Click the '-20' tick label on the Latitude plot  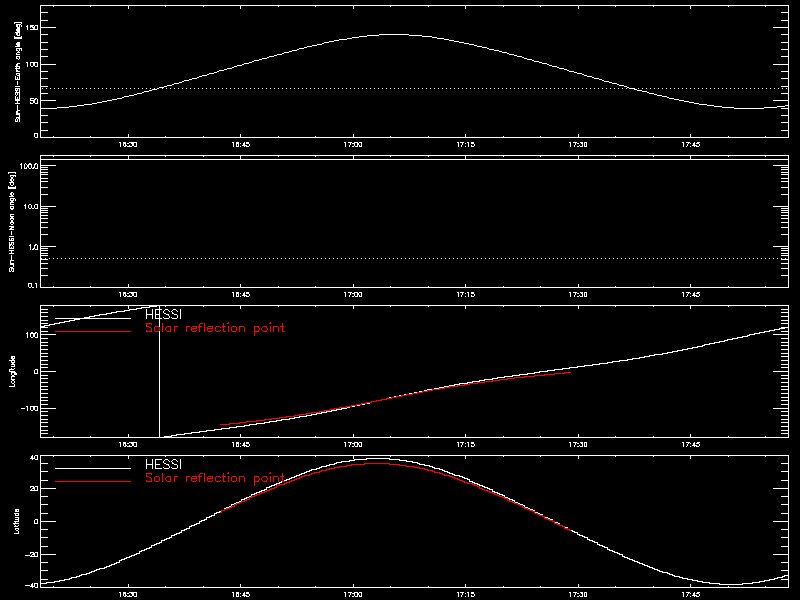[32, 554]
